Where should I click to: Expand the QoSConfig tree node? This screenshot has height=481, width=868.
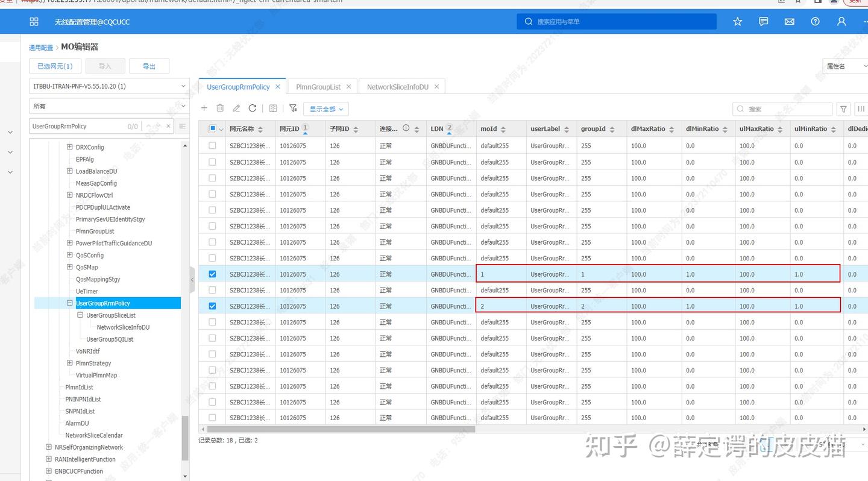tap(69, 255)
